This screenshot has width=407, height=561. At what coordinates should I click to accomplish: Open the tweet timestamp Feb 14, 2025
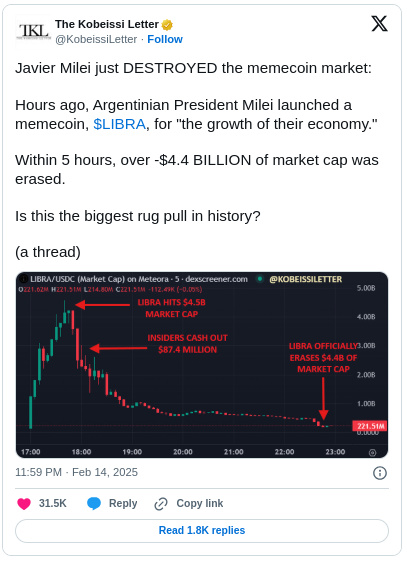click(x=77, y=475)
